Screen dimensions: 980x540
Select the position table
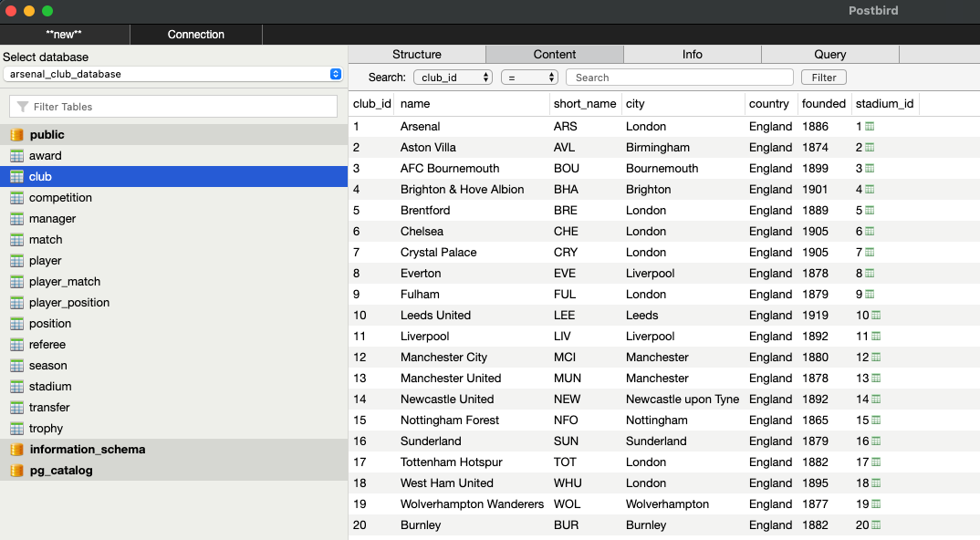[x=173, y=323]
